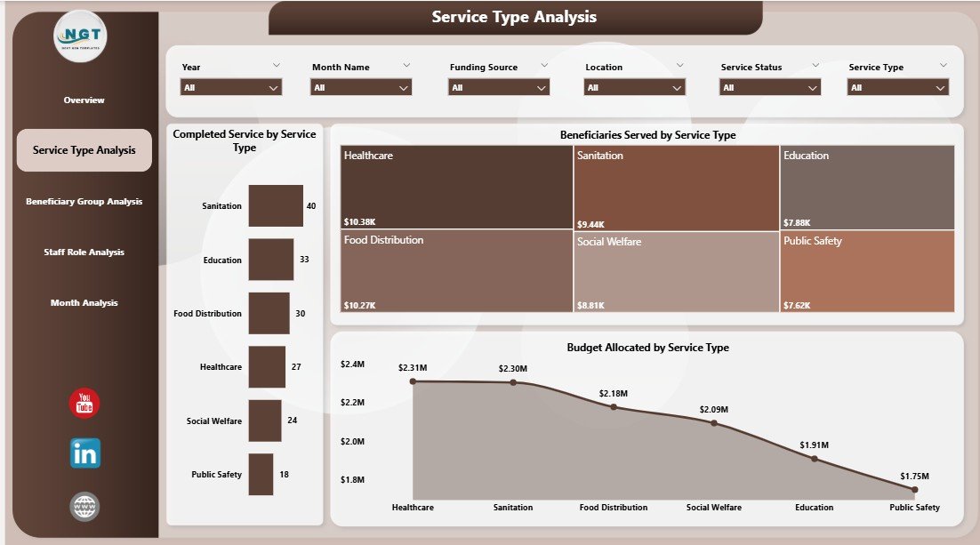Click the LinkedIn icon in the sidebar
This screenshot has width=980, height=545.
coord(84,453)
